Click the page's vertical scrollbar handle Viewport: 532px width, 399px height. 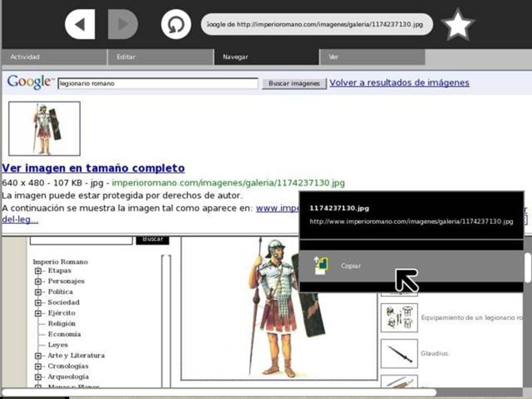click(x=528, y=267)
